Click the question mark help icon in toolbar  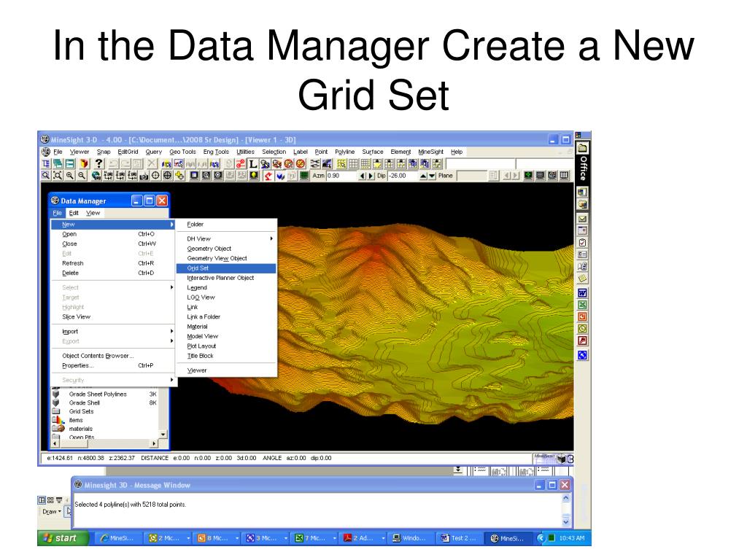click(98, 164)
